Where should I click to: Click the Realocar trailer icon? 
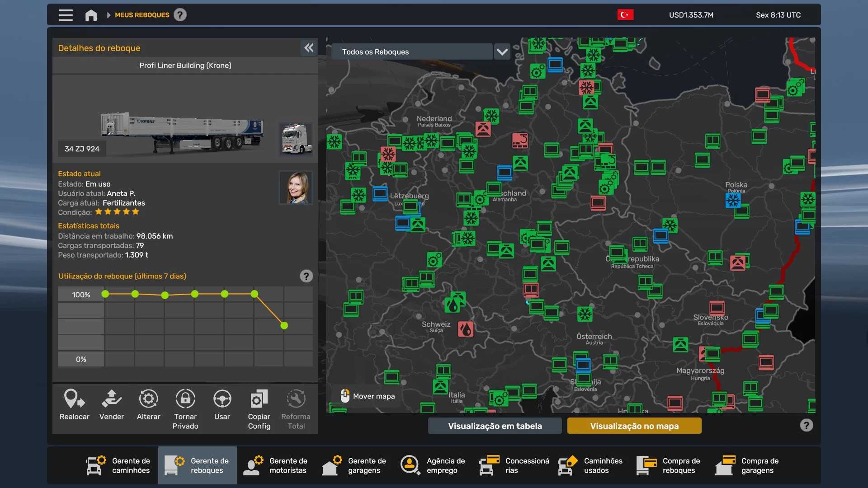click(74, 399)
